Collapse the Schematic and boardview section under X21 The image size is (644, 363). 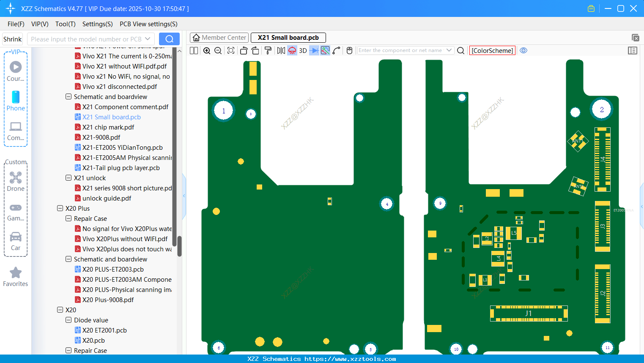coord(69,96)
